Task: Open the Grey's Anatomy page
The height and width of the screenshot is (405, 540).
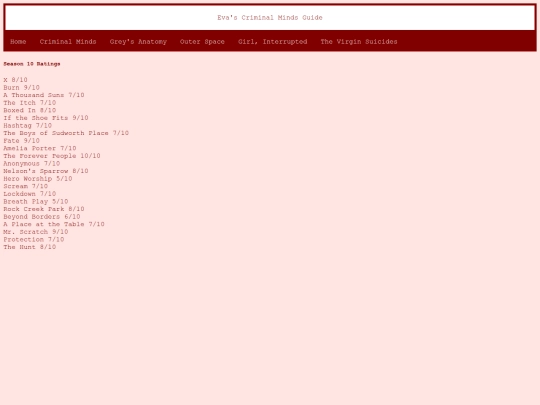Action: (138, 42)
